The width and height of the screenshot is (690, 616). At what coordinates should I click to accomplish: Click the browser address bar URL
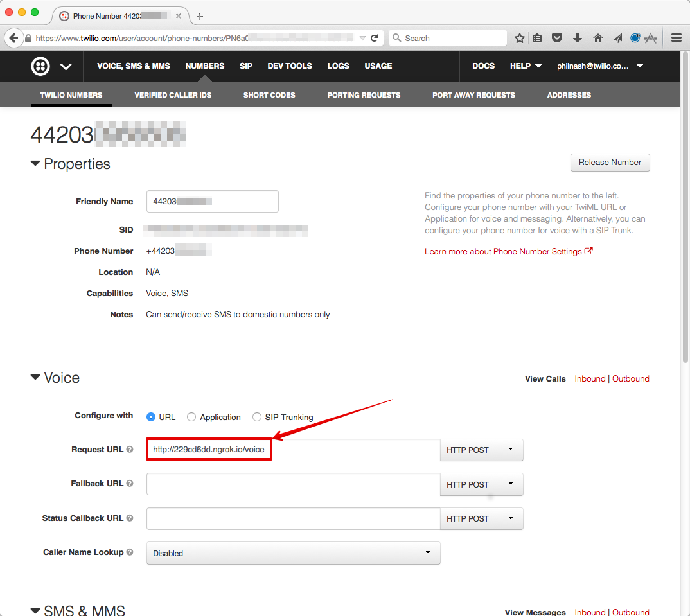[x=193, y=39]
